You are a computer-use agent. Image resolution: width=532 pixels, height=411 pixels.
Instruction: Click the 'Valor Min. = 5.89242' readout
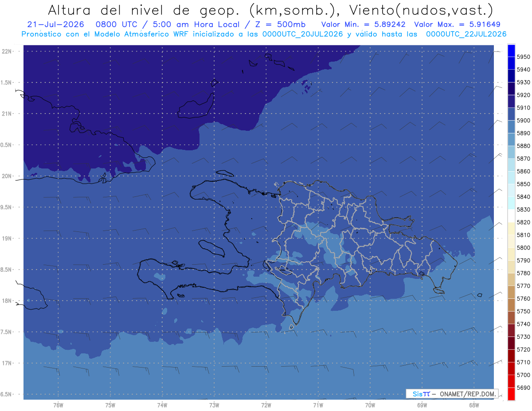(x=363, y=25)
